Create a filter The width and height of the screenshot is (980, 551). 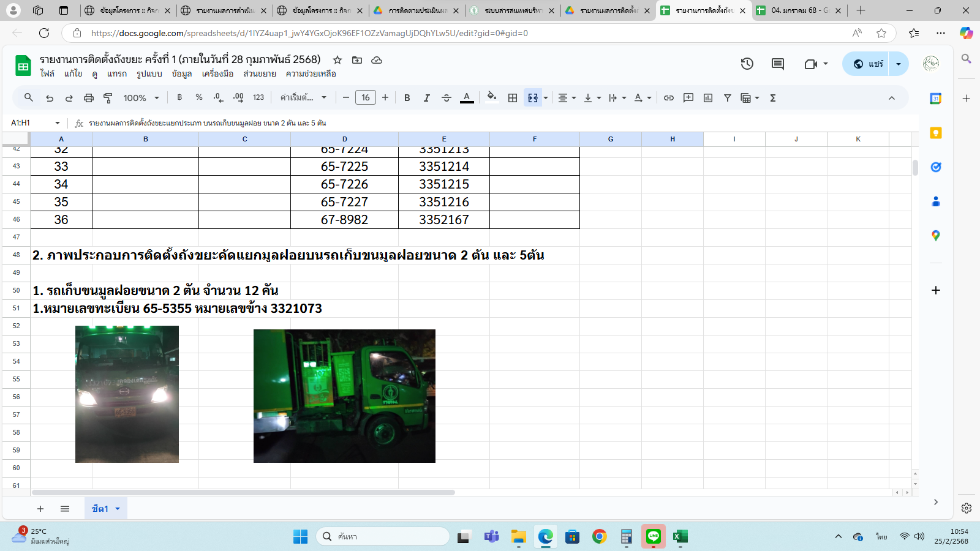(728, 98)
